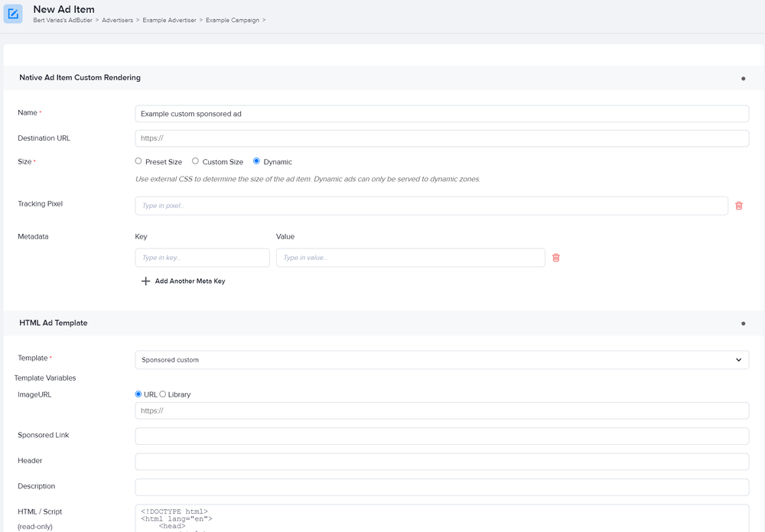Click inside the read-only HTML / Script box
Viewport: 765px width, 532px height.
tap(442, 518)
